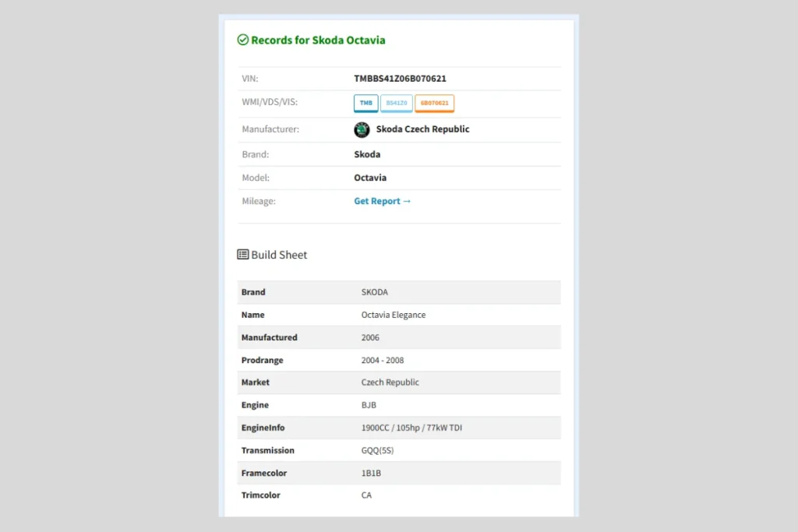
Task: Click the Octavia Elegance name value
Action: point(394,315)
